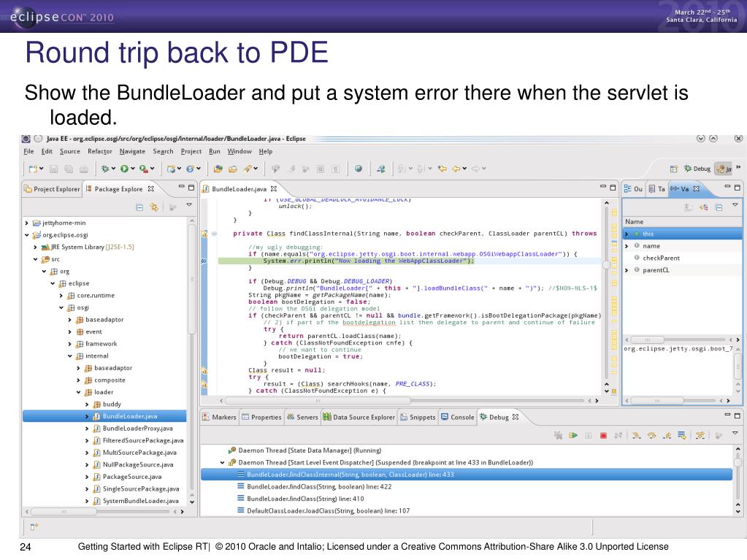Close the BundleLoader.java editor tab
Viewport: 747px width, 560px height.
coord(273,189)
